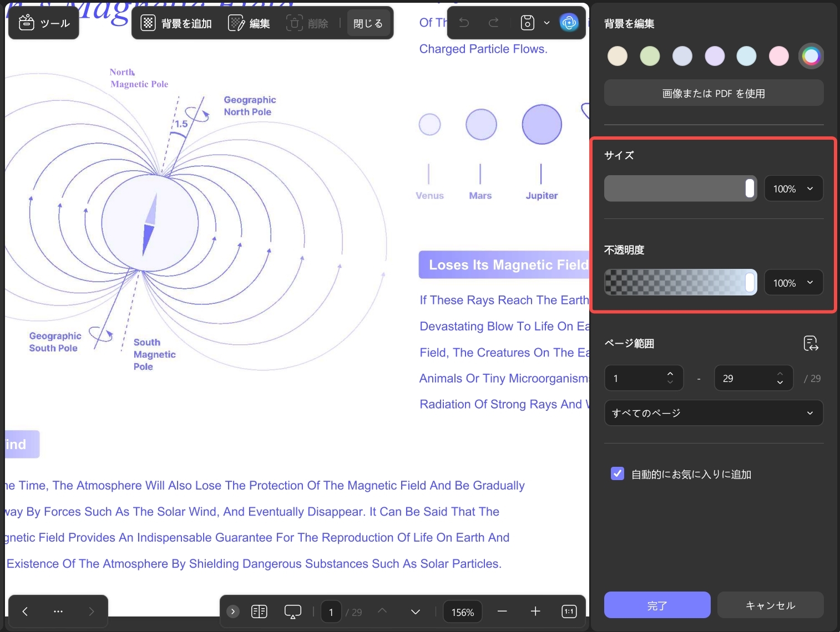Zoom in with the plus icon
The image size is (840, 632).
pyautogui.click(x=535, y=611)
